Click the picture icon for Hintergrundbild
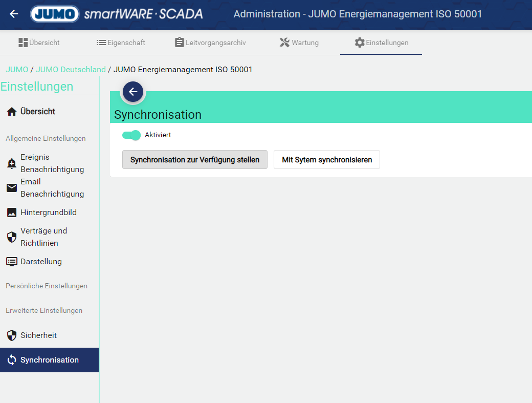 pyautogui.click(x=11, y=213)
